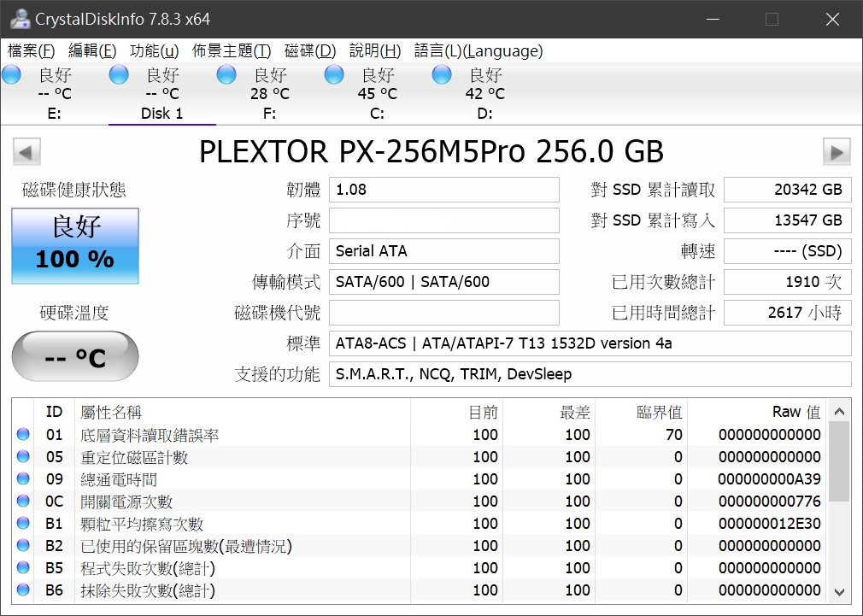Screen dimensions: 863x616
Task: Click raw value 000000000A39
Action: (769, 479)
